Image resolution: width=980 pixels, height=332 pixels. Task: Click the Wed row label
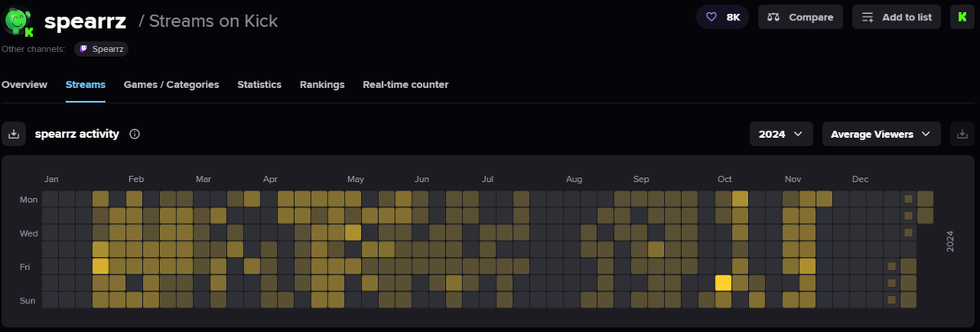coord(29,233)
